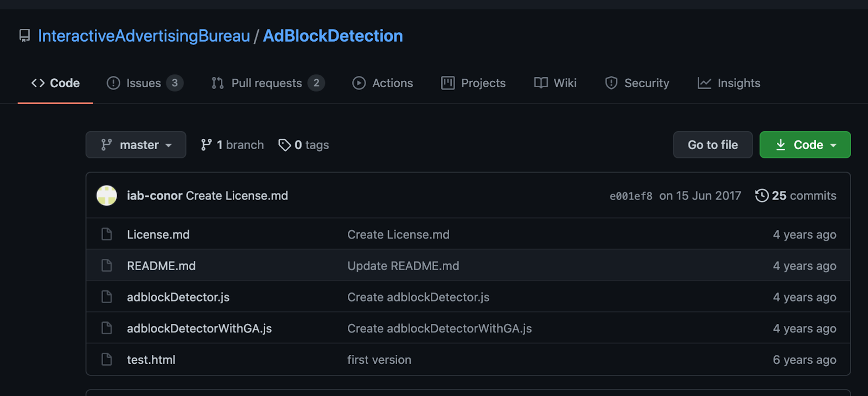Expand the green Code download dropdown
This screenshot has height=396, width=868.
click(x=805, y=145)
